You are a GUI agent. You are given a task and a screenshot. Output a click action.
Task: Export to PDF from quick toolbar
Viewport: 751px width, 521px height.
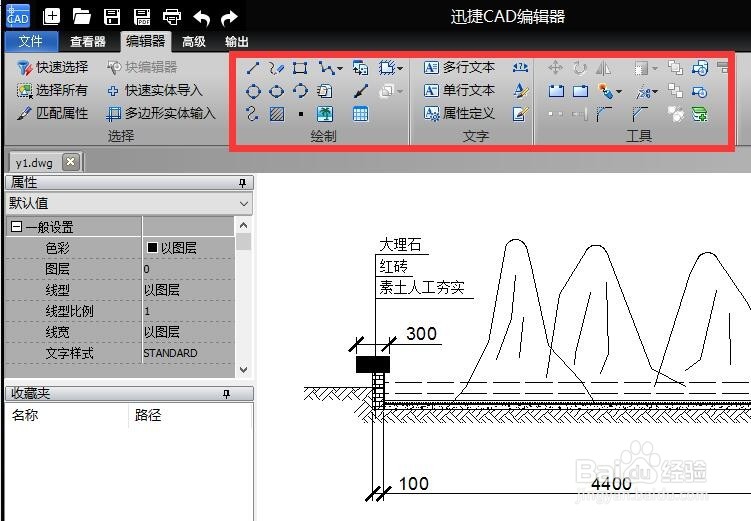pyautogui.click(x=142, y=17)
